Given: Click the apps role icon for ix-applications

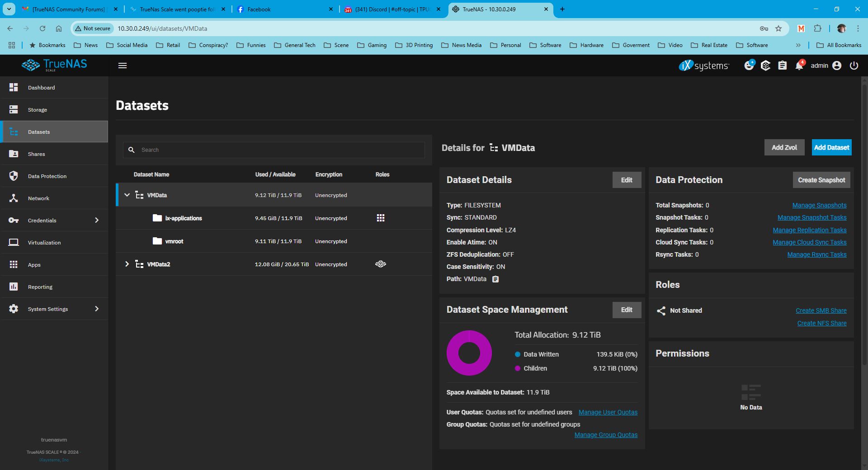Looking at the screenshot, I should [x=381, y=218].
